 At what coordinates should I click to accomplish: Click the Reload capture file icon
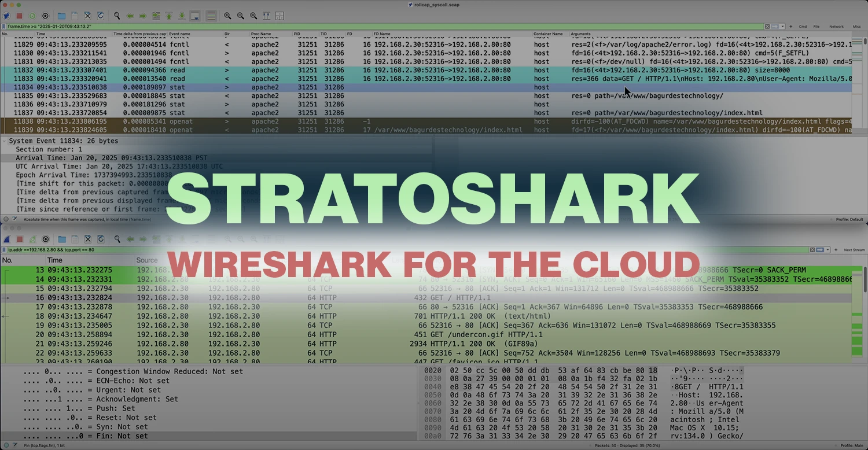pyautogui.click(x=101, y=16)
